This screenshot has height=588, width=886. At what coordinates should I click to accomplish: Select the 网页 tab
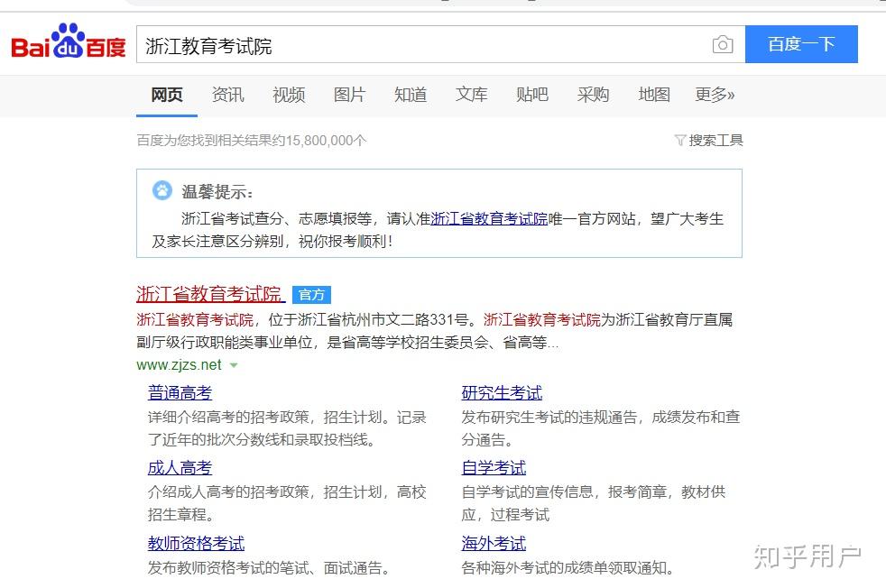(167, 95)
